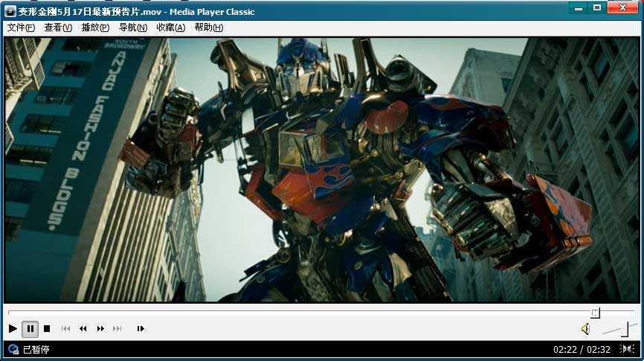Open the 帮助(H) menu

[x=209, y=28]
